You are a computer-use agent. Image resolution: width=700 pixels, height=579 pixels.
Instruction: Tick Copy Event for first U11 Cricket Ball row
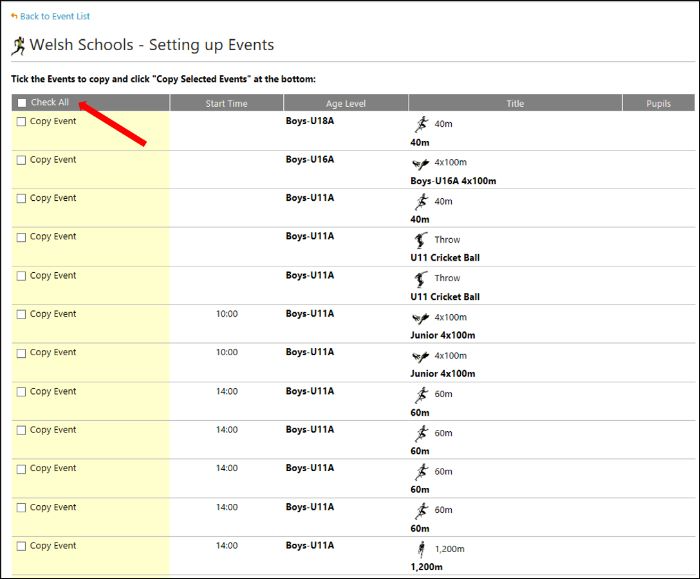click(x=21, y=237)
